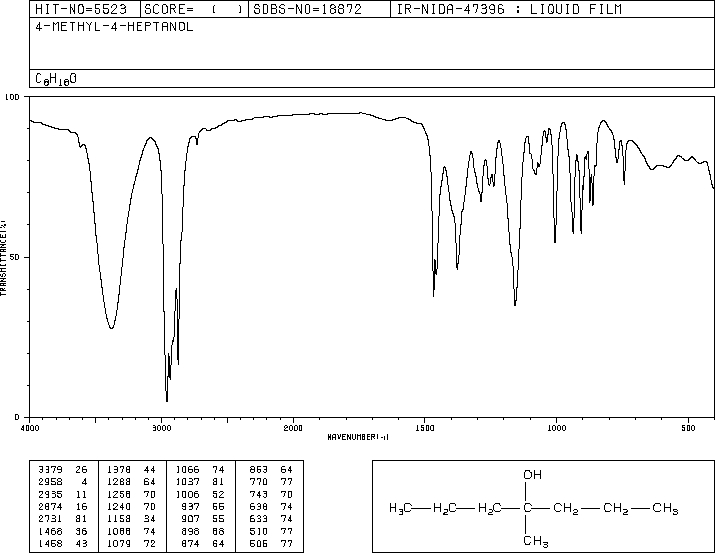The width and height of the screenshot is (715, 553).
Task: Click the 50 label on the transmittance axis
Action: click(x=15, y=257)
